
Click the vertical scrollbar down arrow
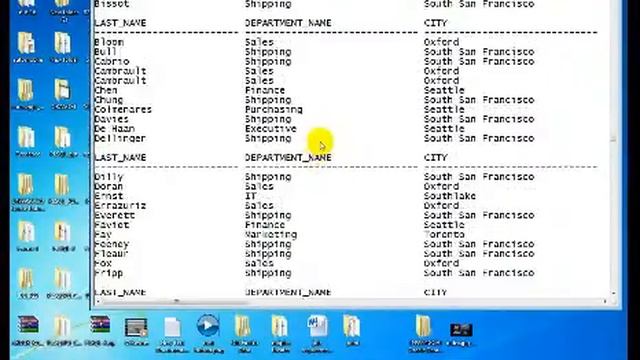pyautogui.click(x=613, y=293)
